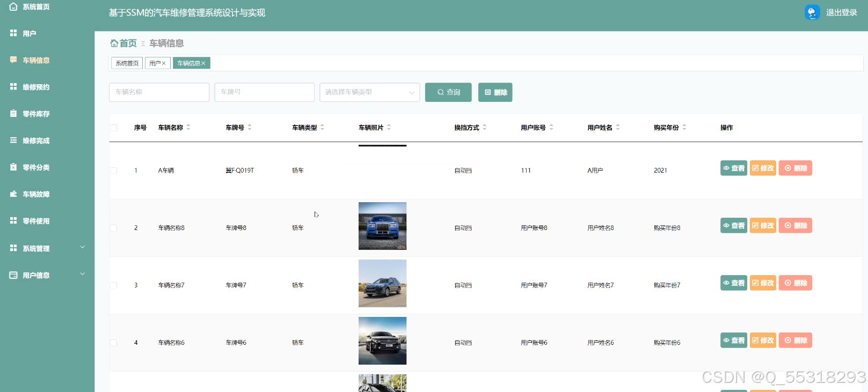Close the 用户 tab with its X
The height and width of the screenshot is (392, 868).
[164, 63]
